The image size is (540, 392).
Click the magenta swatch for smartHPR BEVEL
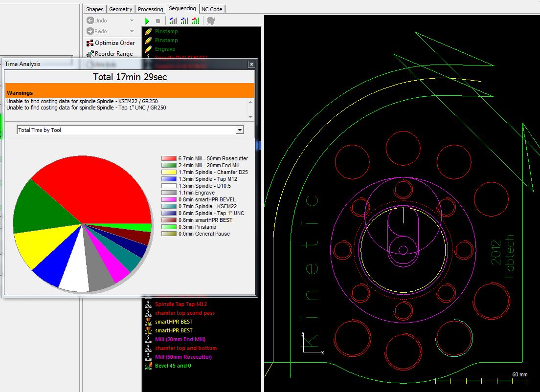click(169, 199)
